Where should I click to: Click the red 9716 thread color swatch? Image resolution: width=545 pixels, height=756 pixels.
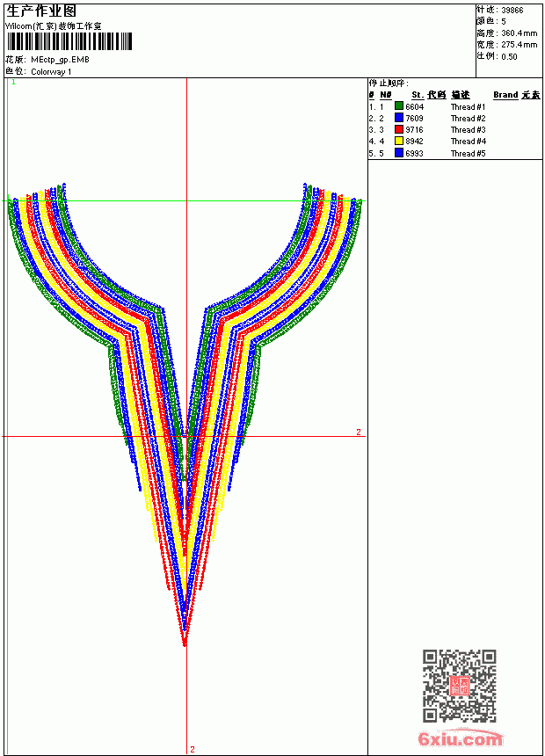pyautogui.click(x=399, y=129)
